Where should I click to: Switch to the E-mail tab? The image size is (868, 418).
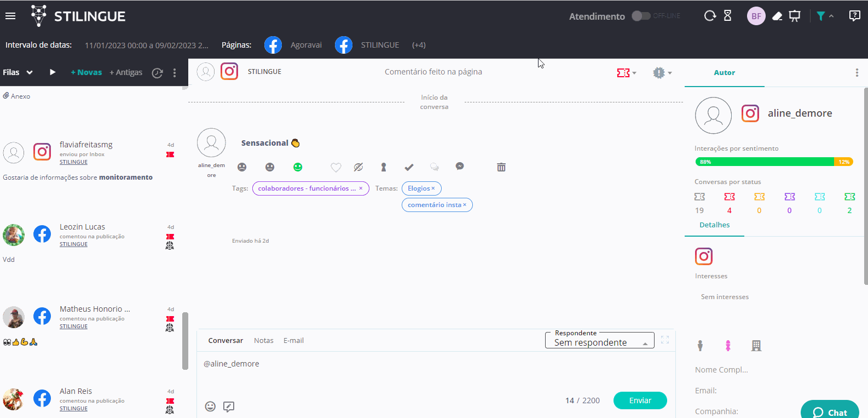293,341
